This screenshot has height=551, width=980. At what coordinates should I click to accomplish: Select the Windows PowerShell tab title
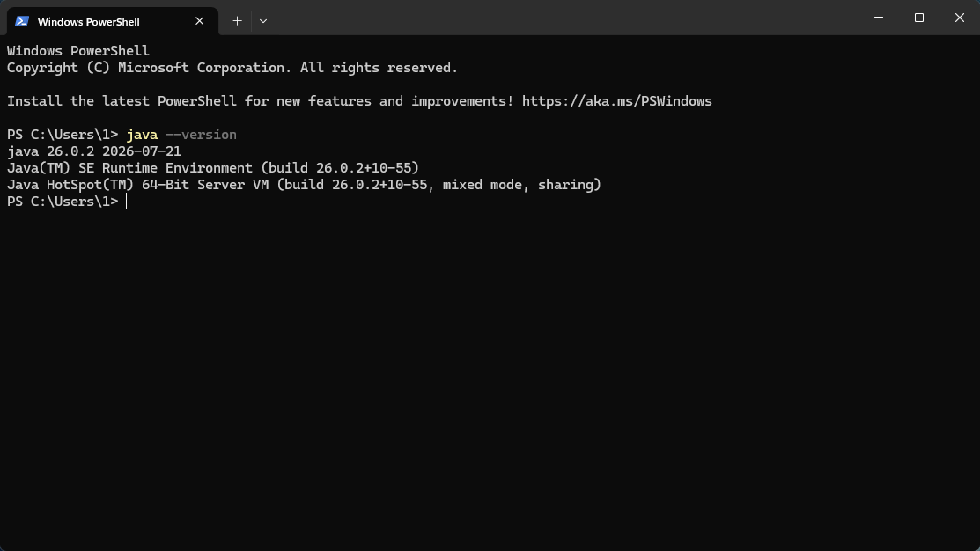(x=89, y=22)
